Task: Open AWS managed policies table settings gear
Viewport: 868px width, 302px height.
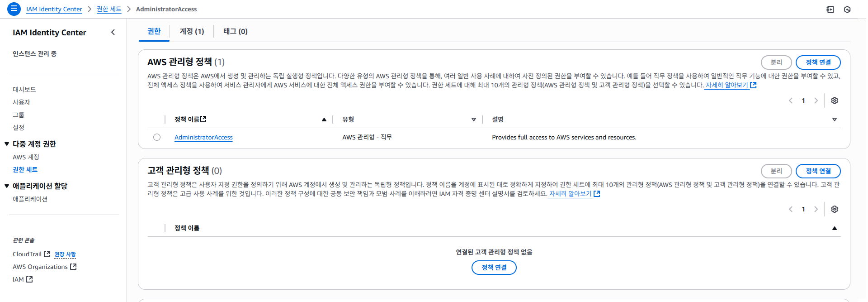Action: point(835,101)
